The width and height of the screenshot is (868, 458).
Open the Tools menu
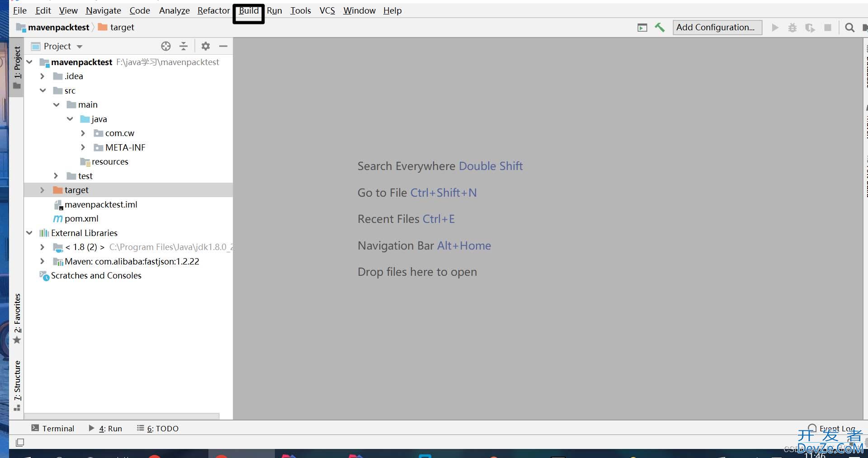pyautogui.click(x=301, y=10)
